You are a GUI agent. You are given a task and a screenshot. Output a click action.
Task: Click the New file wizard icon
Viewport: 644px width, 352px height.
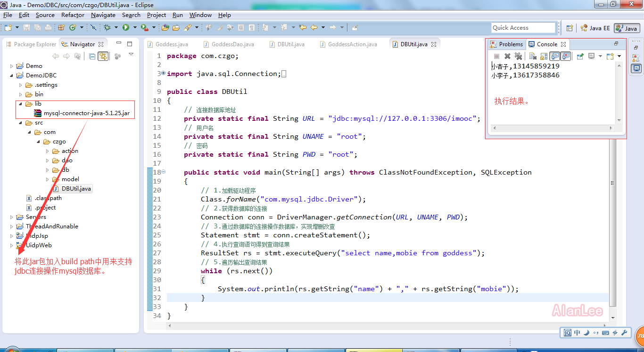(8, 27)
